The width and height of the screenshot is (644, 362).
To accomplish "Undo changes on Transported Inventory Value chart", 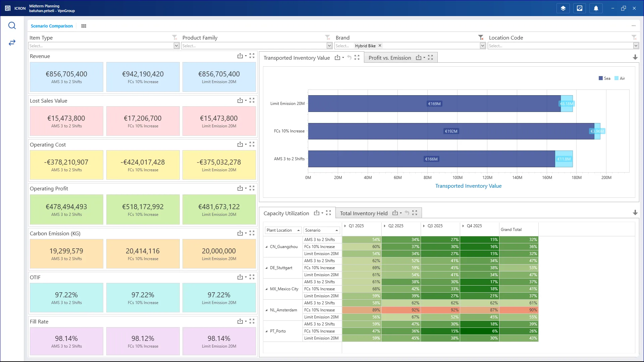I will [x=350, y=57].
